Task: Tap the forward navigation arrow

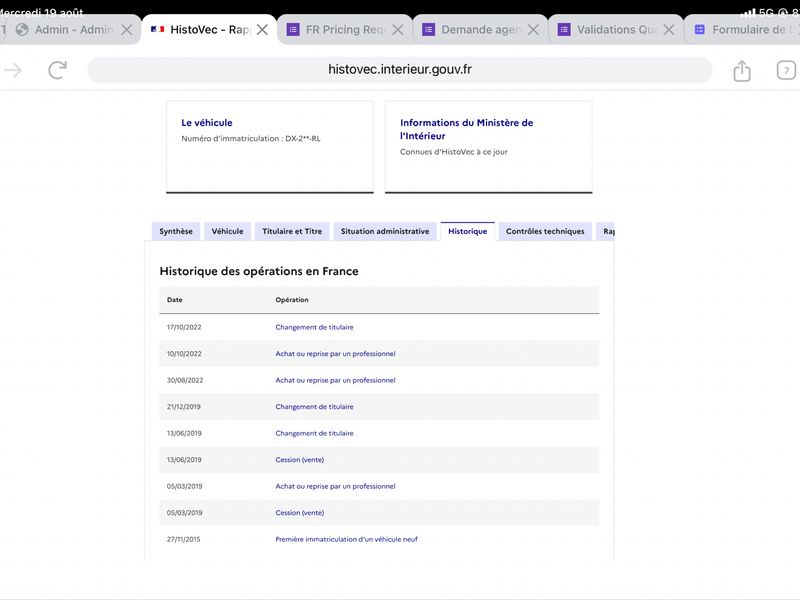Action: pyautogui.click(x=12, y=70)
